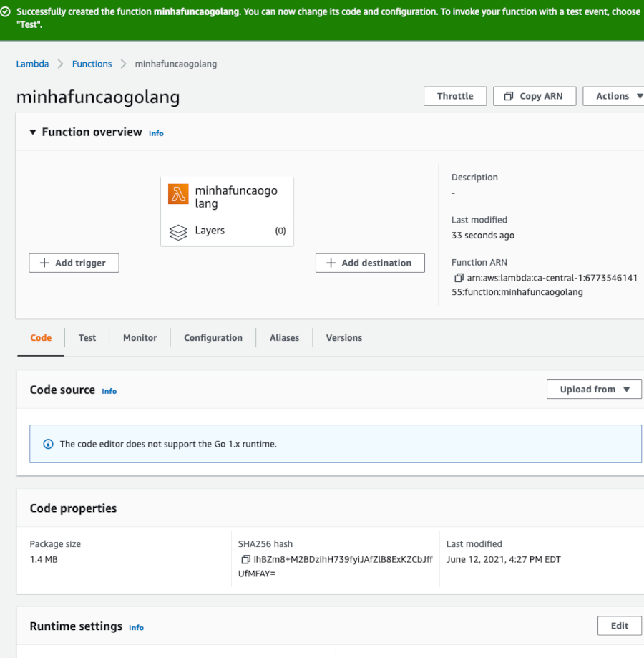Screen dimensions: 644x658
Task: Navigate to Functions via the breadcrumb
Action: click(92, 64)
